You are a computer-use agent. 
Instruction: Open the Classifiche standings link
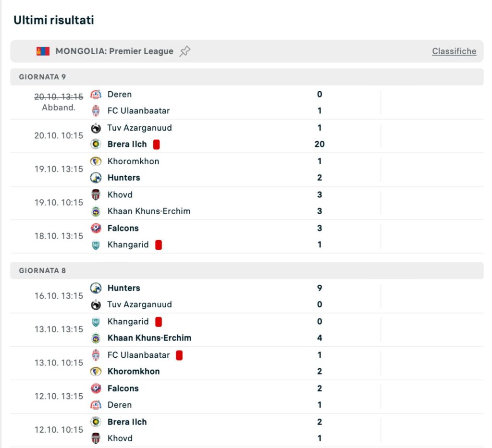pos(454,51)
